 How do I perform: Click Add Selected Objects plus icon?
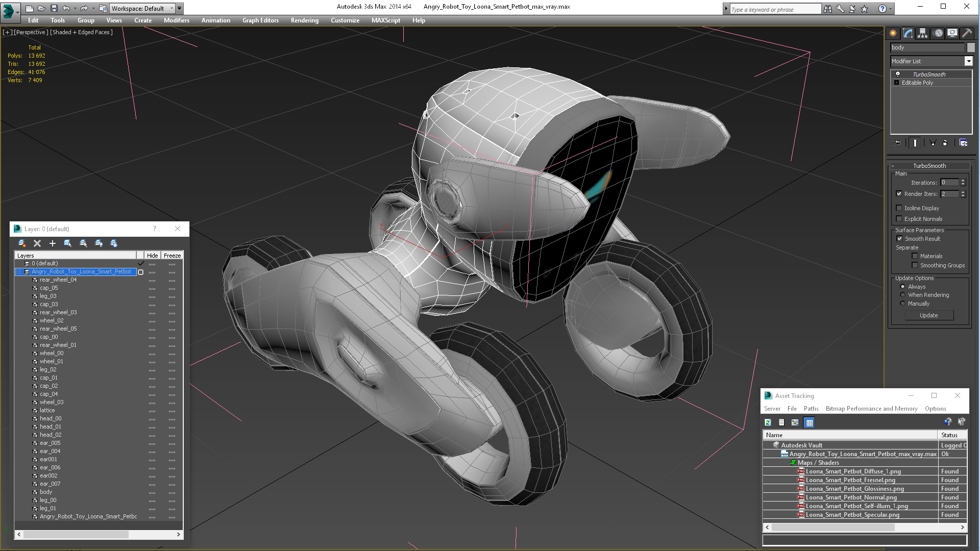point(52,243)
